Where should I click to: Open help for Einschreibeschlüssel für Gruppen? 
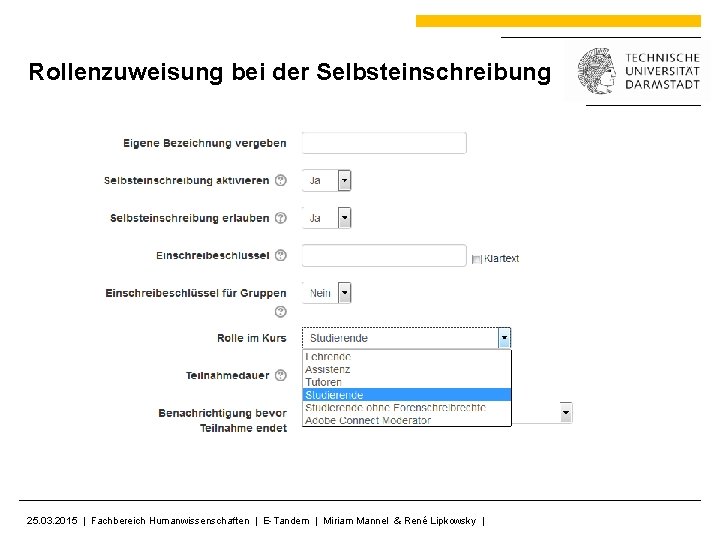(281, 312)
